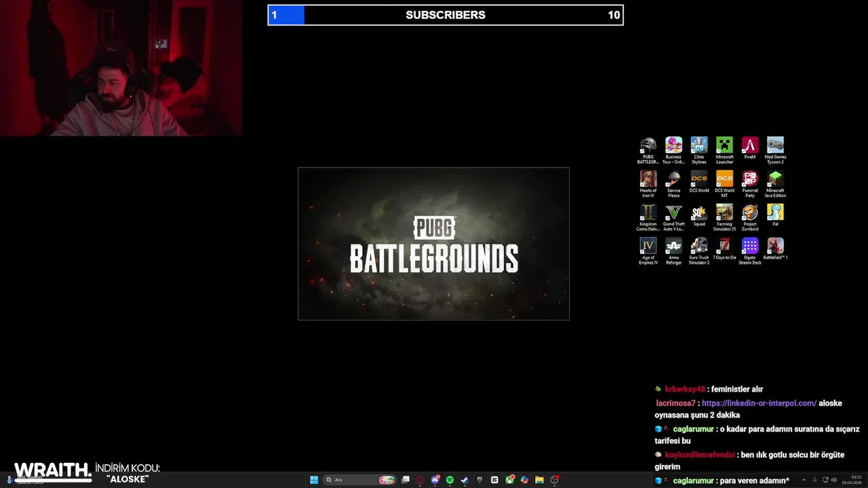This screenshot has width=868, height=488.
Task: Open Task View from the taskbar
Action: pos(406,480)
